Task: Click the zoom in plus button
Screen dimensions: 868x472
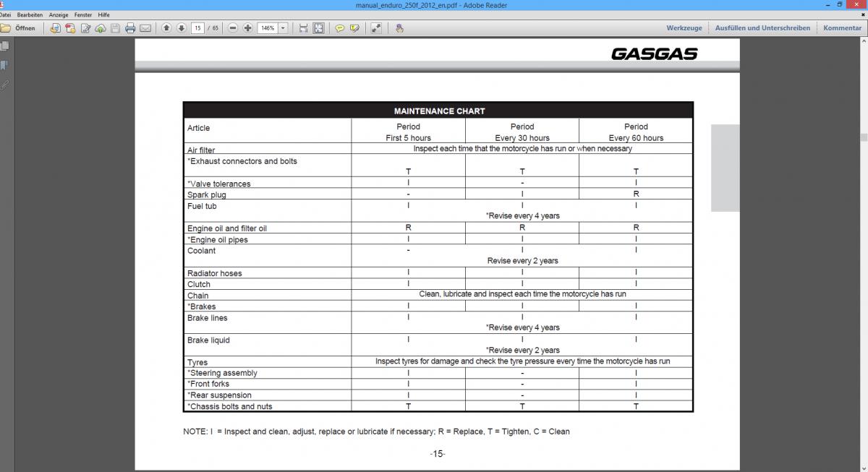Action: coord(248,28)
